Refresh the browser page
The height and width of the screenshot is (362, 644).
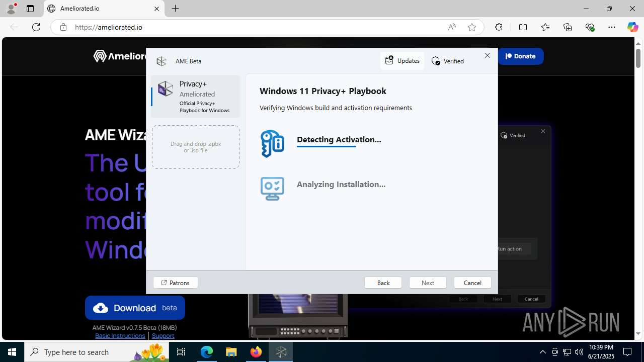pyautogui.click(x=36, y=27)
